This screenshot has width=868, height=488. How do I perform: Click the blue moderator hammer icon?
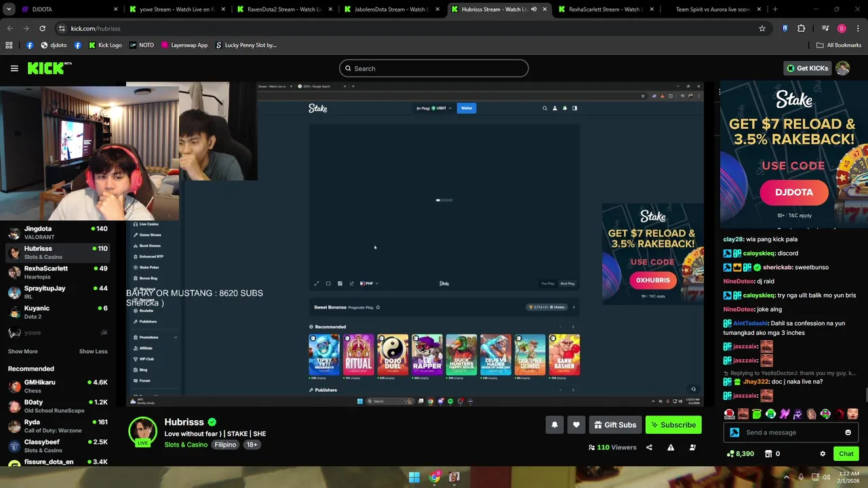click(734, 432)
